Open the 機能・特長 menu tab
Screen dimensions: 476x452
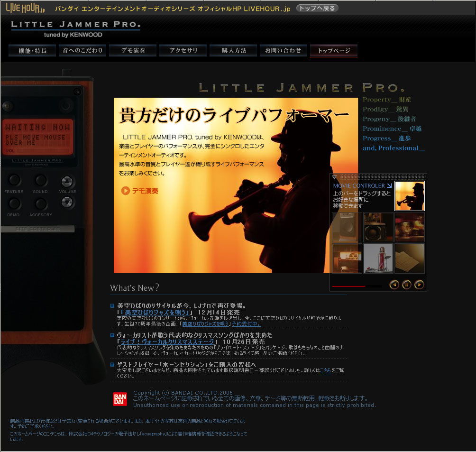(x=33, y=50)
